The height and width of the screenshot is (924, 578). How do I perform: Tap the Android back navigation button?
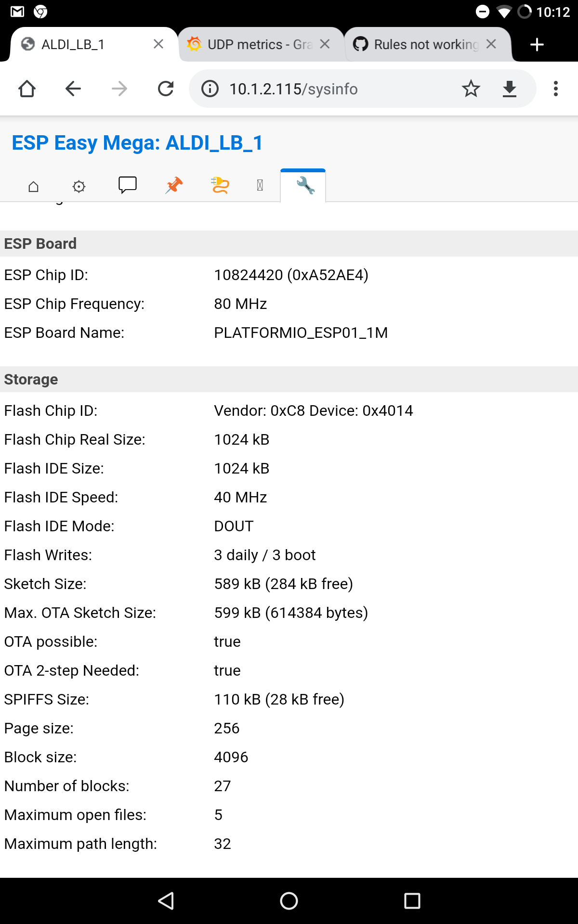(166, 901)
